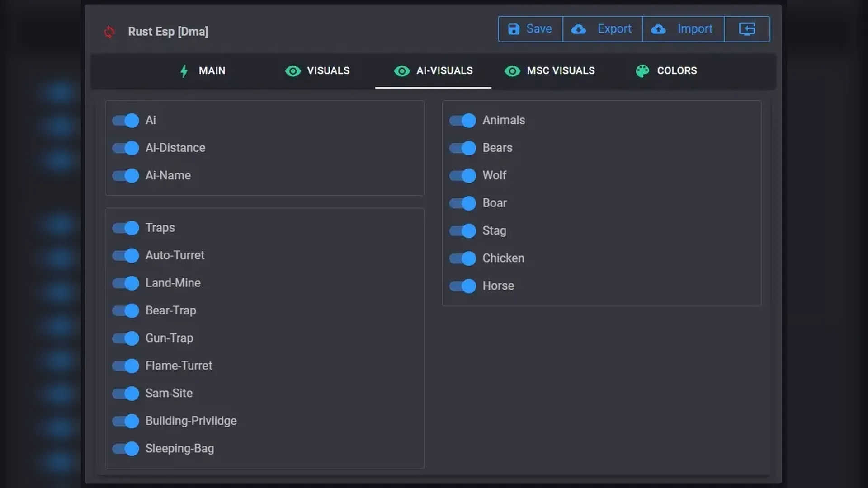Select the AI-VISUALS tab
Viewport: 868px width, 488px height.
coord(444,71)
